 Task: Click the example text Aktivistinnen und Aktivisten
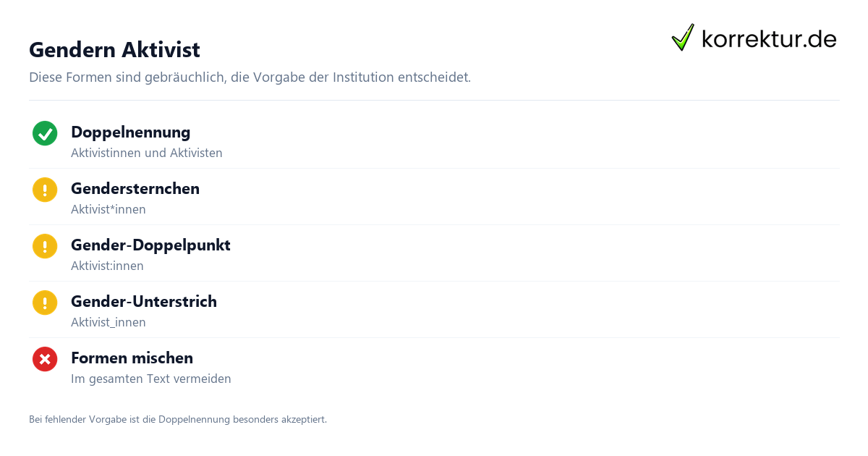147,153
